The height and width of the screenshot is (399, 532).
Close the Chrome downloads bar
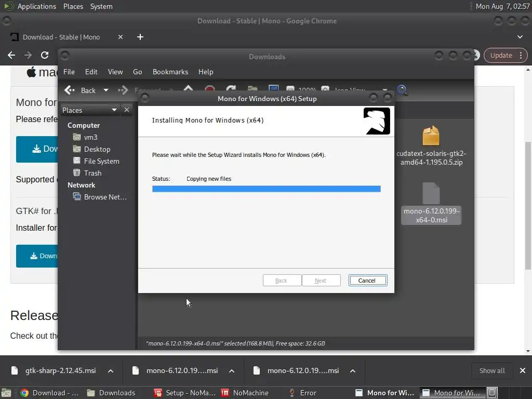tap(523, 371)
